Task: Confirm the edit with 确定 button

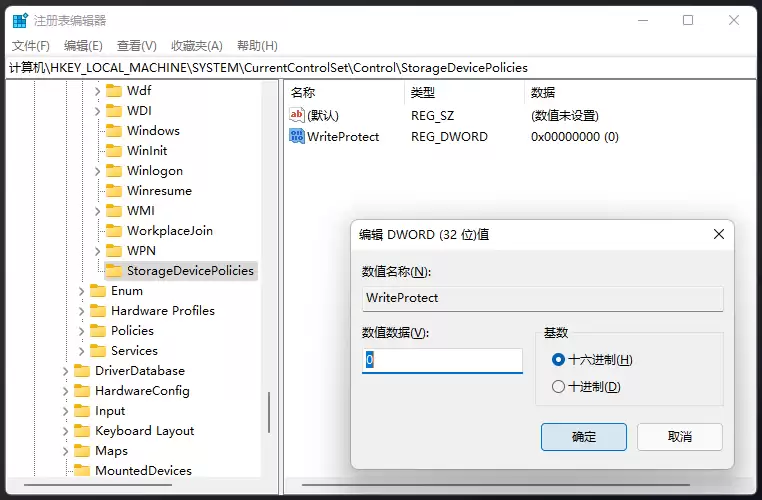Action: pyautogui.click(x=584, y=437)
